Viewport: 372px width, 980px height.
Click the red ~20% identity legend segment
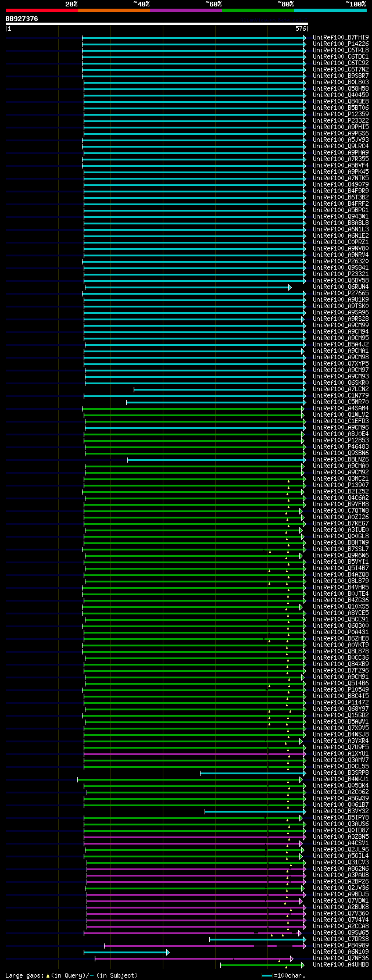click(x=42, y=10)
